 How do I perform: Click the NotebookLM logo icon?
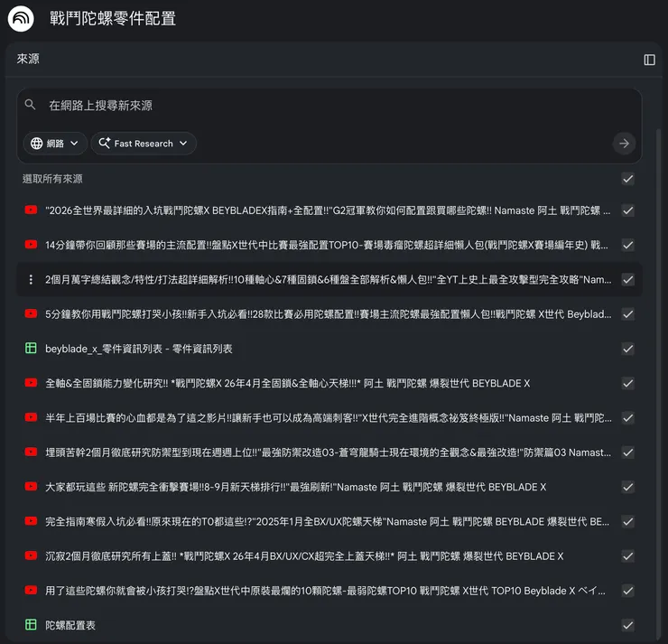point(21,18)
